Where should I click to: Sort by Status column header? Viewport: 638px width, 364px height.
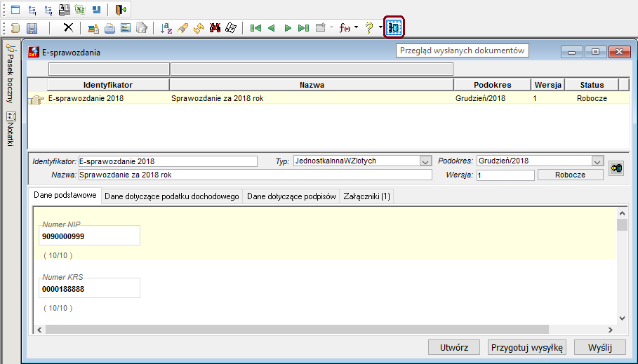tap(592, 85)
